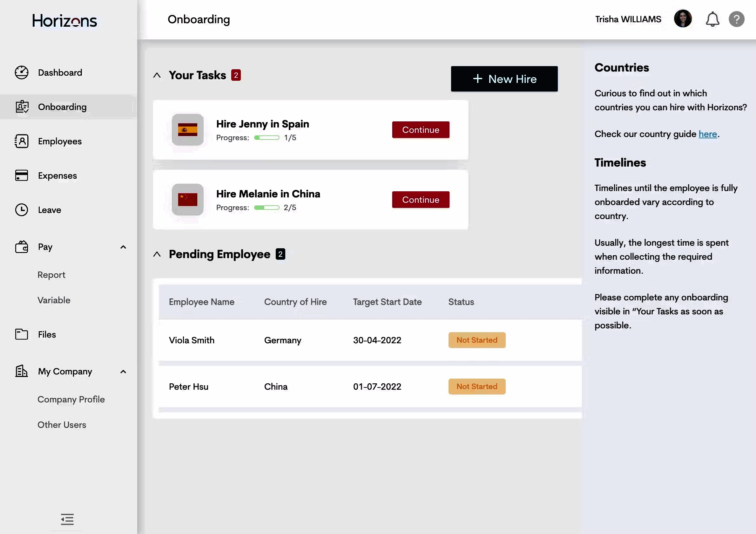Open Company Profile menu item
Screen dimensions: 756x534
[71, 399]
